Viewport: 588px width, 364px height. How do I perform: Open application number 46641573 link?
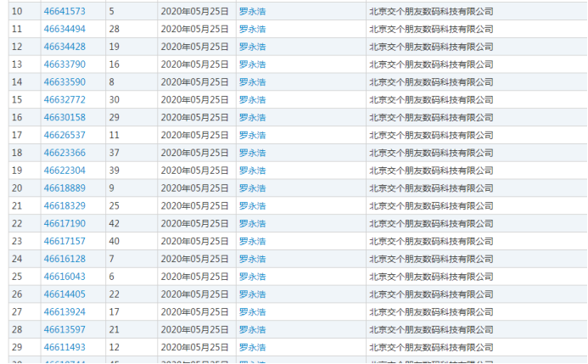tap(64, 12)
